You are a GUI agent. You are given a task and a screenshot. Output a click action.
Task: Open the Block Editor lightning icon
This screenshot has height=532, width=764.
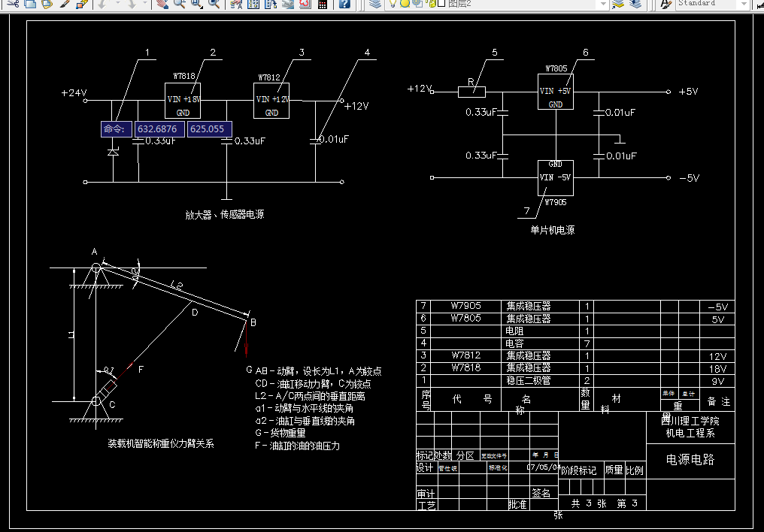pyautogui.click(x=81, y=4)
